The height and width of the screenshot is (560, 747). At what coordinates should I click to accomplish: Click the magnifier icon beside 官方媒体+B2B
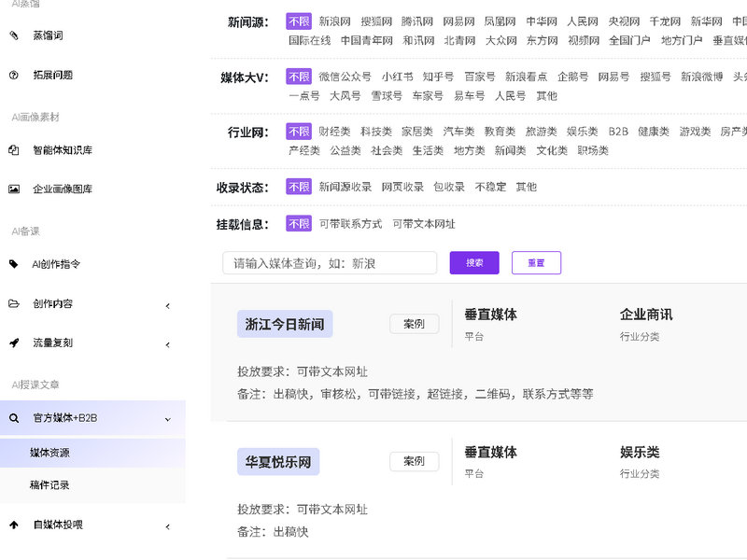(x=13, y=418)
